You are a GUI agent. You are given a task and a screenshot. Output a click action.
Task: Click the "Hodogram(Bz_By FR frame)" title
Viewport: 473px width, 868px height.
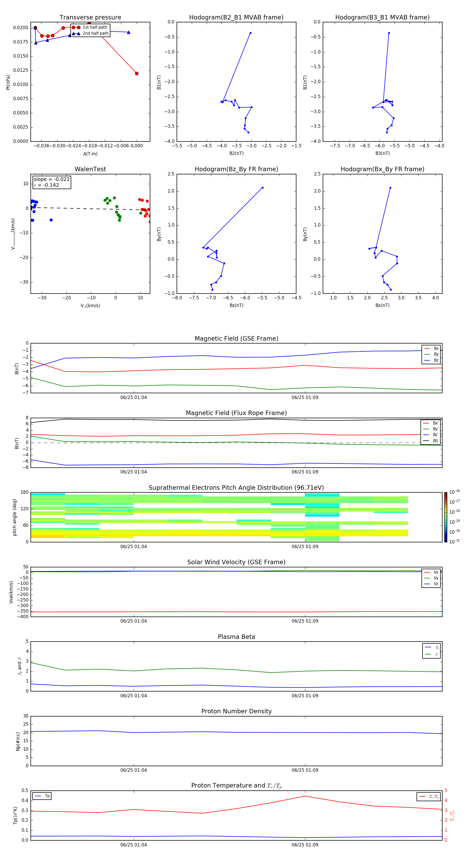(236, 169)
